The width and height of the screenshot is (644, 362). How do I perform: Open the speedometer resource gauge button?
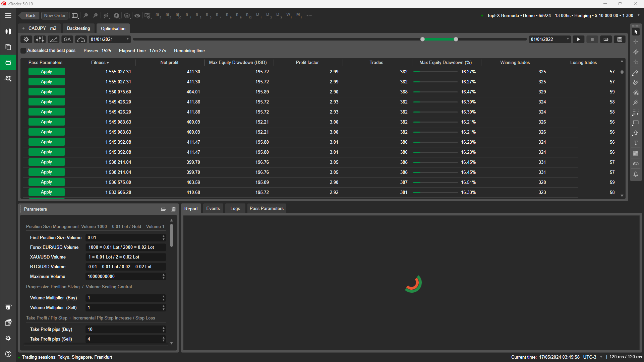[x=81, y=40]
